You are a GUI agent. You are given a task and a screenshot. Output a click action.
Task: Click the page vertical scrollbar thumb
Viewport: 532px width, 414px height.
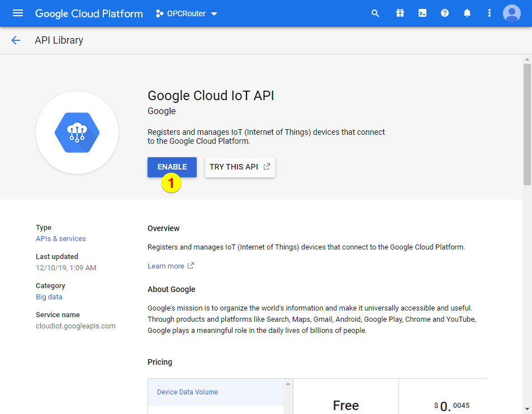(527, 123)
